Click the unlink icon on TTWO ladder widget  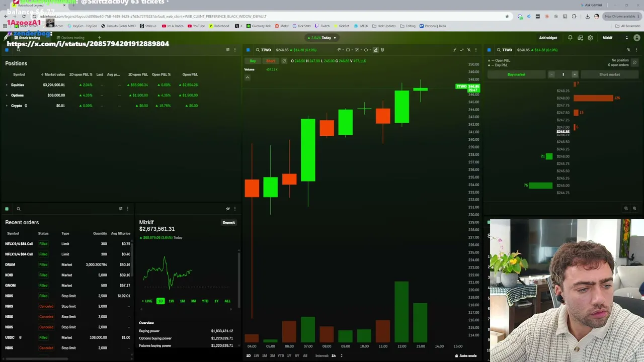628,50
